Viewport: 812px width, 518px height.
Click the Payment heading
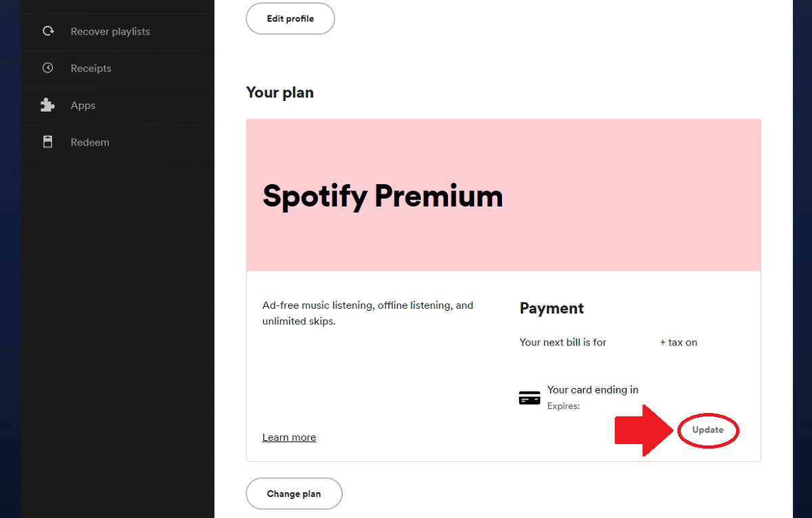pos(551,308)
